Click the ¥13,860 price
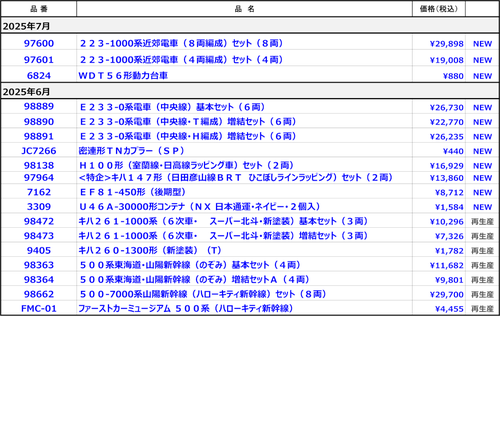The height and width of the screenshot is (426, 500). 447,178
